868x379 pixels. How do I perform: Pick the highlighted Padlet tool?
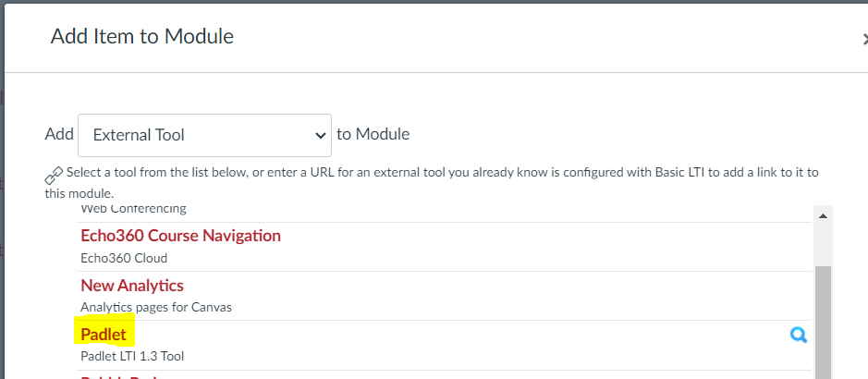point(104,335)
